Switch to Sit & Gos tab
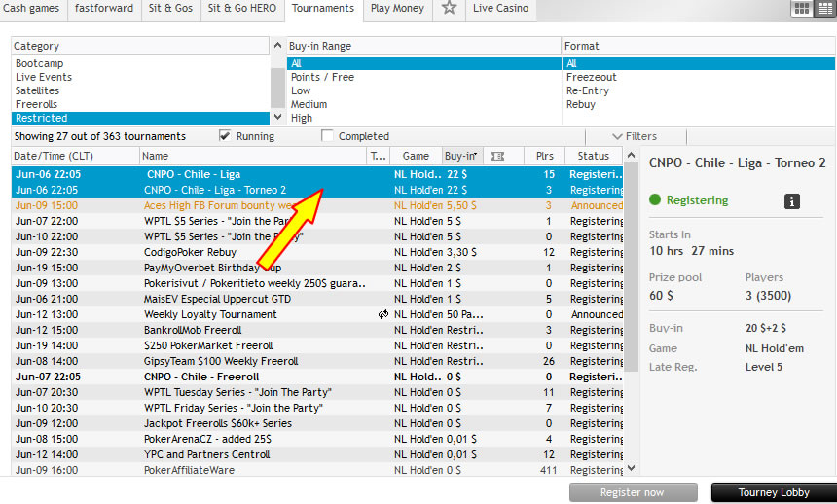Viewport: 837px width, 504px height. pyautogui.click(x=171, y=8)
